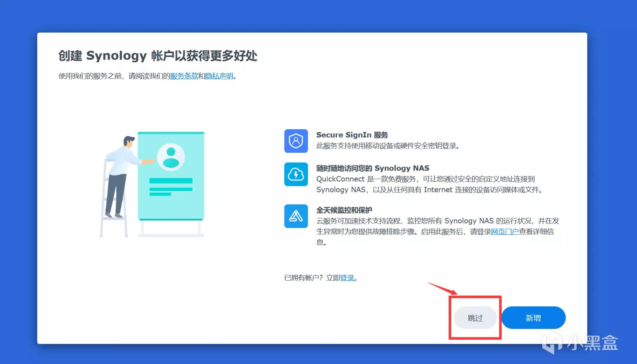Click the '创建 Synology 帐户以获得更多好处' title
This screenshot has width=637, height=364.
coord(158,56)
